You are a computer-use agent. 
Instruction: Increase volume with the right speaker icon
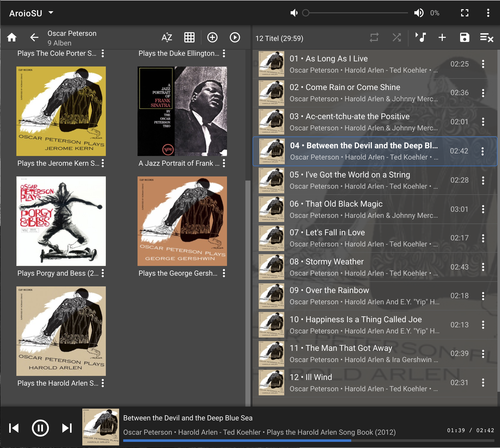419,13
